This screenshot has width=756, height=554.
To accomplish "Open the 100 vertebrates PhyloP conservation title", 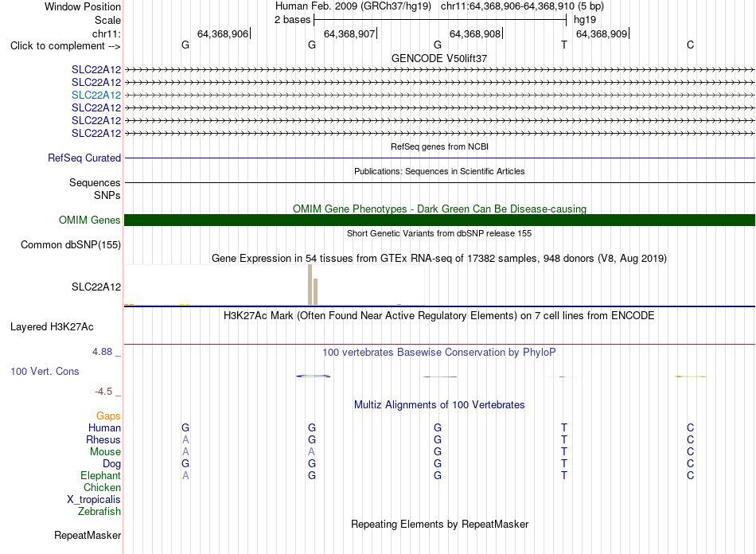I will 439,353.
